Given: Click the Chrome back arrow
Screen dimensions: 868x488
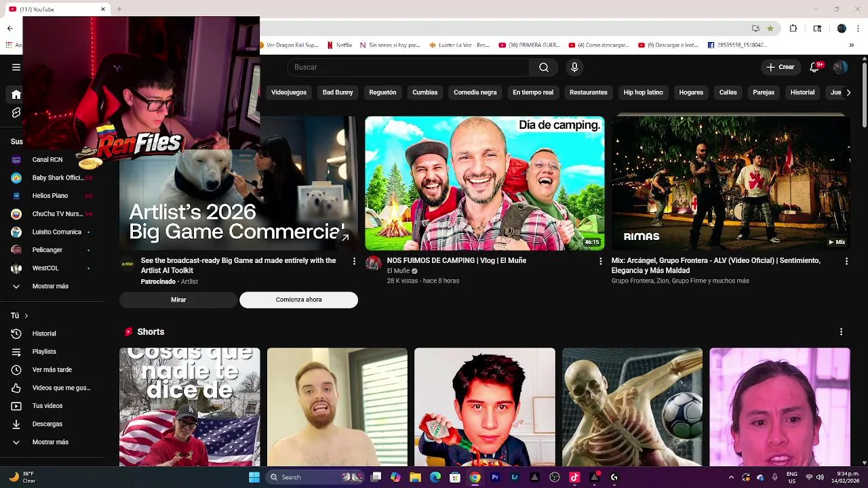Looking at the screenshot, I should click(x=9, y=28).
